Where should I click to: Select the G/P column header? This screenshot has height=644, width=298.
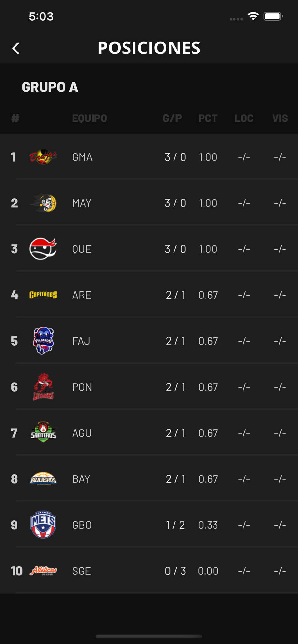tap(172, 118)
